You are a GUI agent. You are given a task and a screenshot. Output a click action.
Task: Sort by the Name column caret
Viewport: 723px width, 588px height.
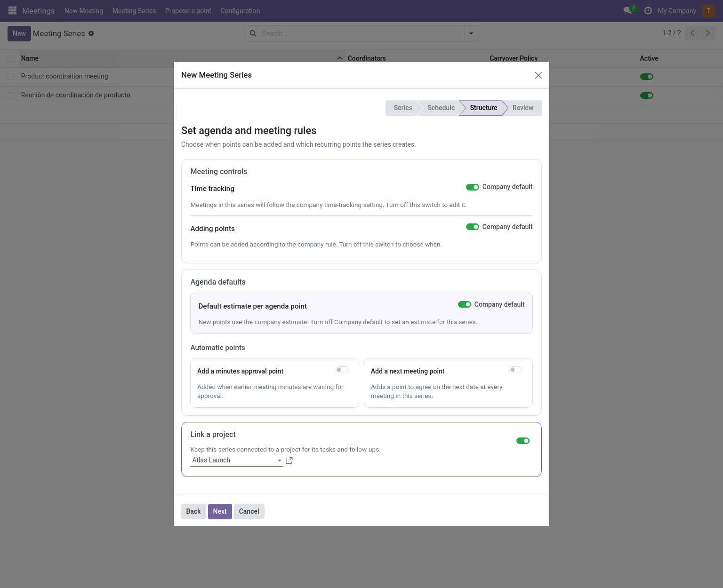coord(339,58)
